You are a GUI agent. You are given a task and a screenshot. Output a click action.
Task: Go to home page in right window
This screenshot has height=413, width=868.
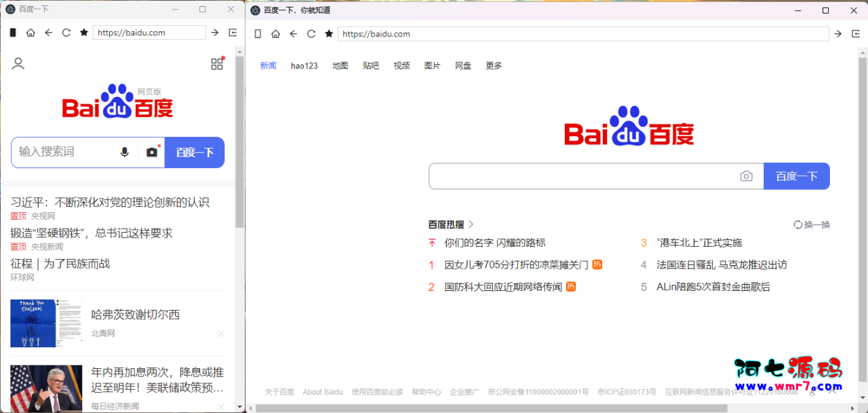click(275, 34)
